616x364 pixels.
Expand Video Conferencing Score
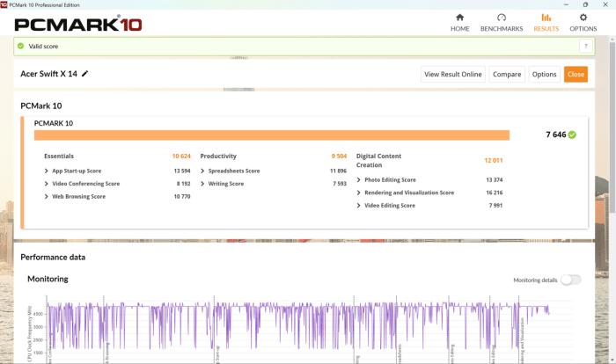click(47, 184)
